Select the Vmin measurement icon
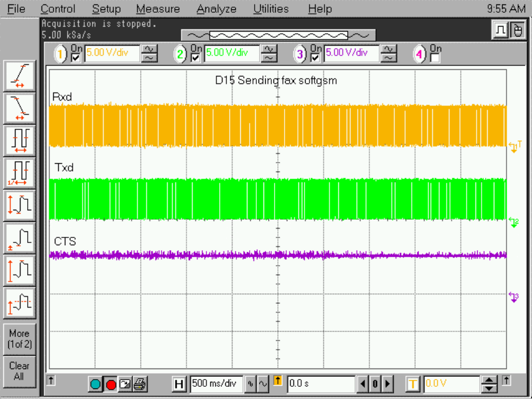 click(20, 238)
